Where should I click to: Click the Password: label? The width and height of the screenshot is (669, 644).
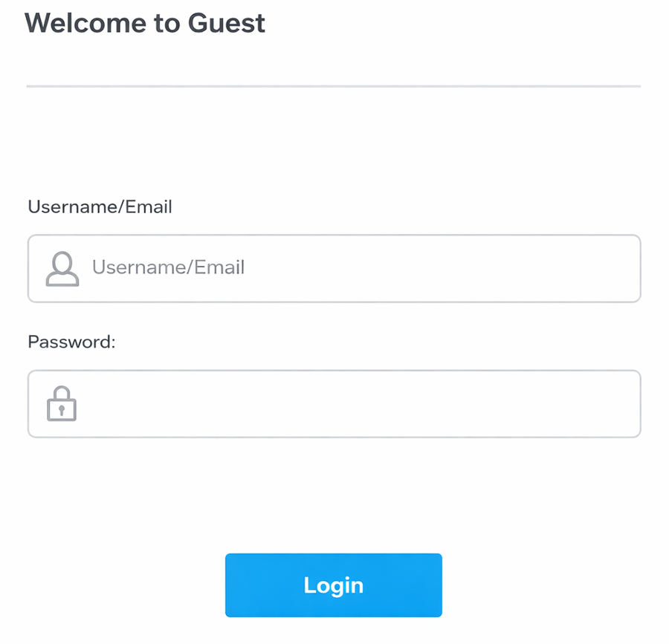tap(71, 342)
